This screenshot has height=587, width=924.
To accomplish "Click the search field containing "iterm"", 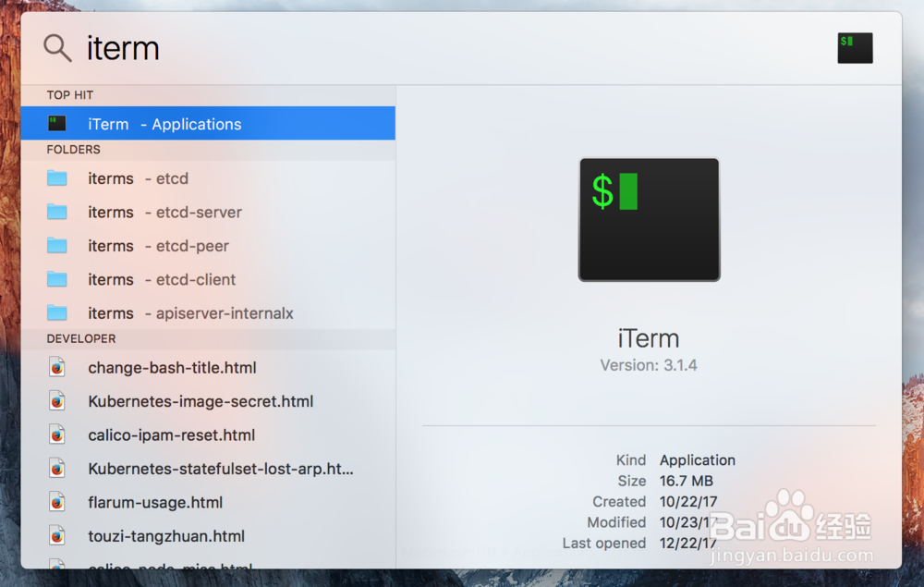I will [x=454, y=48].
